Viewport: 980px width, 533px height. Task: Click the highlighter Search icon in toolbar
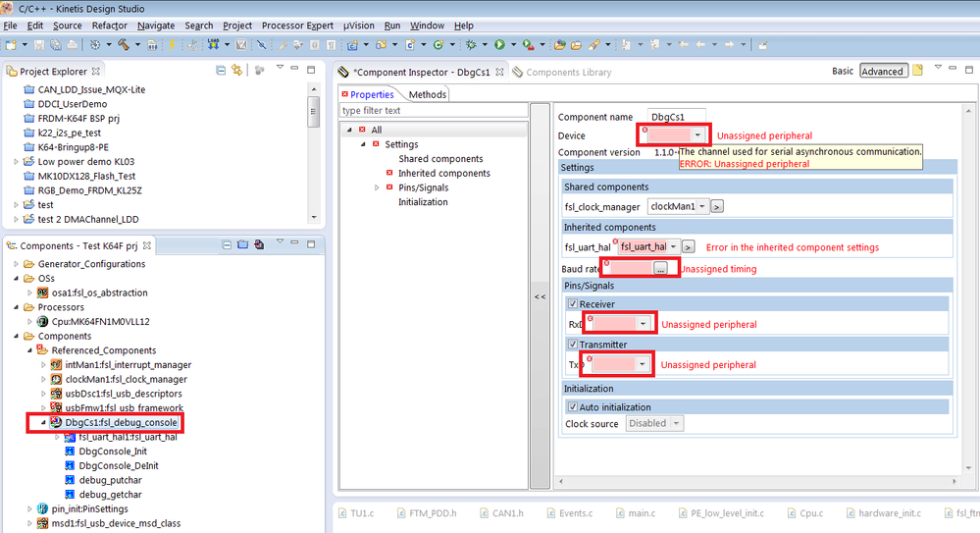click(x=593, y=45)
